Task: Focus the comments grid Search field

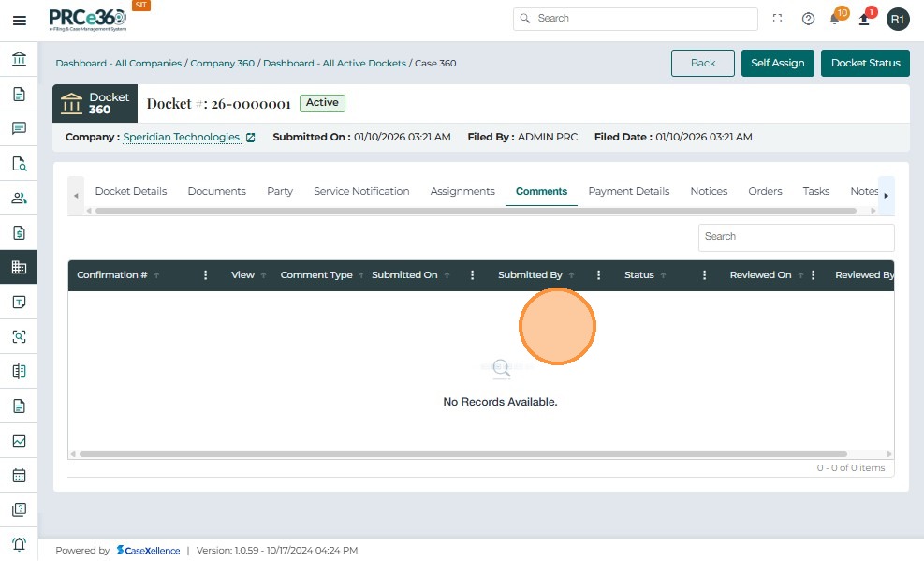Action: [x=796, y=237]
